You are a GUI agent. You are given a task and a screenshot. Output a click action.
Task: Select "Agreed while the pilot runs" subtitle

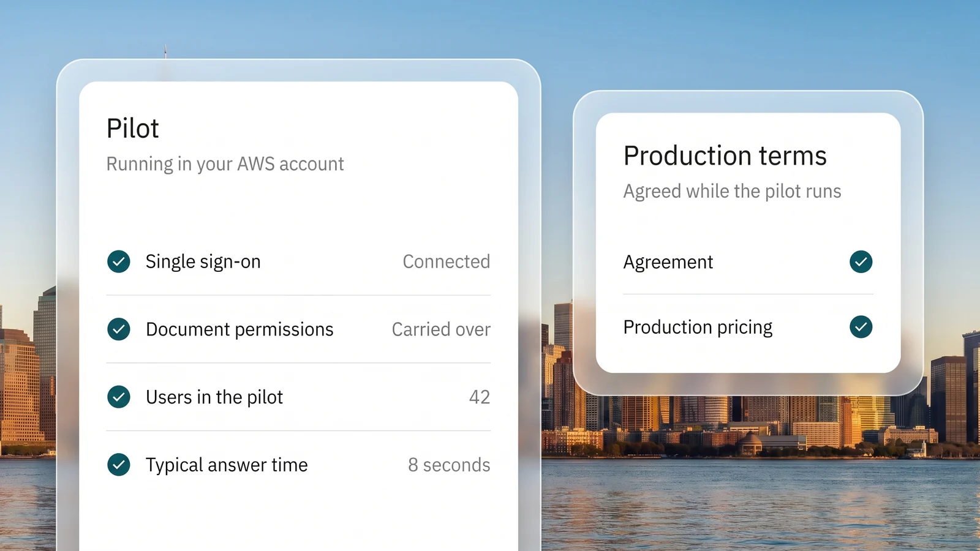[733, 192]
